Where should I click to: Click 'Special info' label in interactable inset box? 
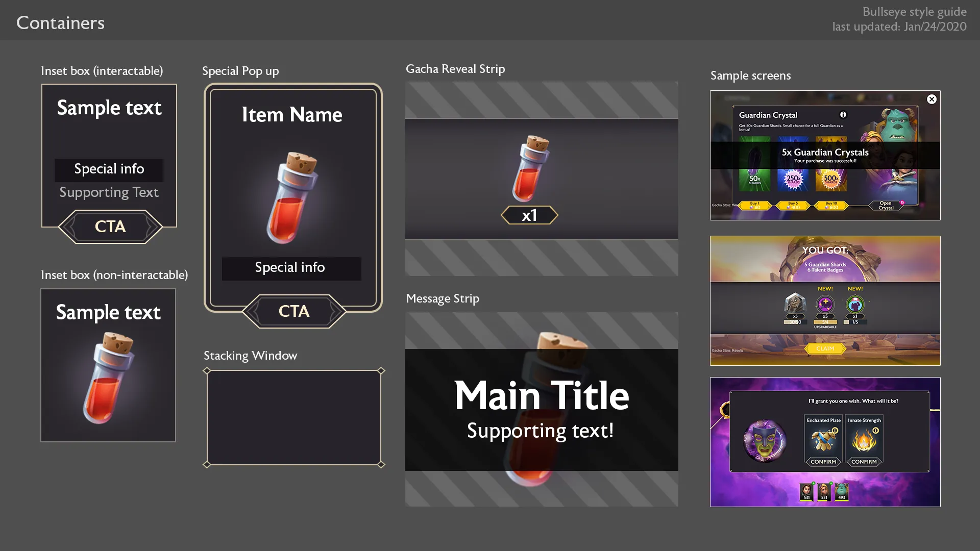tap(109, 169)
